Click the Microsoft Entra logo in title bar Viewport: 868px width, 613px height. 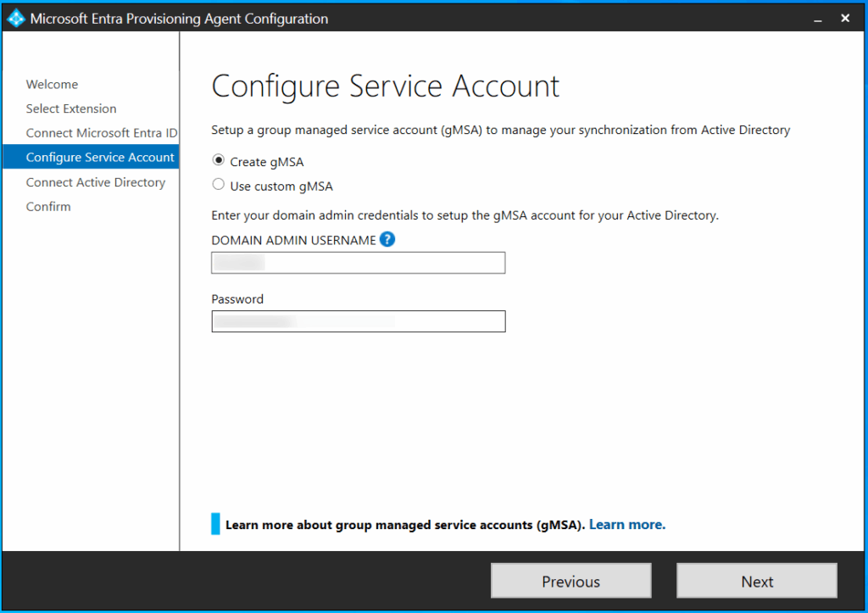pyautogui.click(x=16, y=18)
